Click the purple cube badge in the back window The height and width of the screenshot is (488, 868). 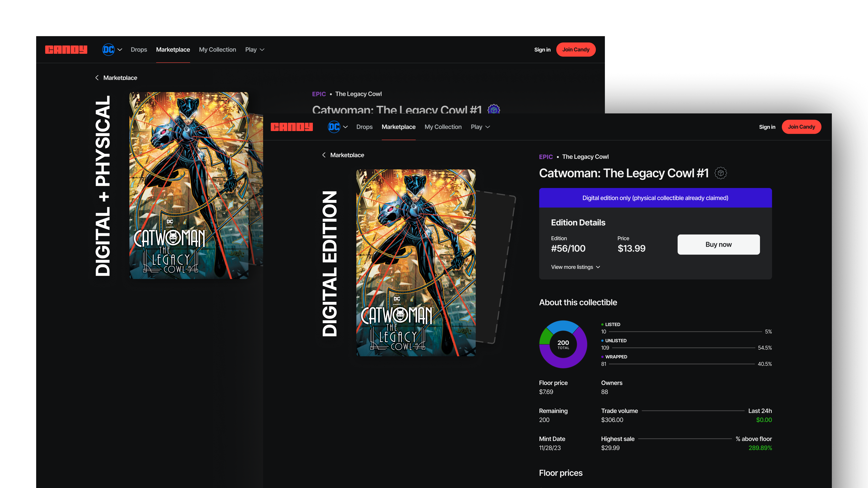tap(494, 109)
